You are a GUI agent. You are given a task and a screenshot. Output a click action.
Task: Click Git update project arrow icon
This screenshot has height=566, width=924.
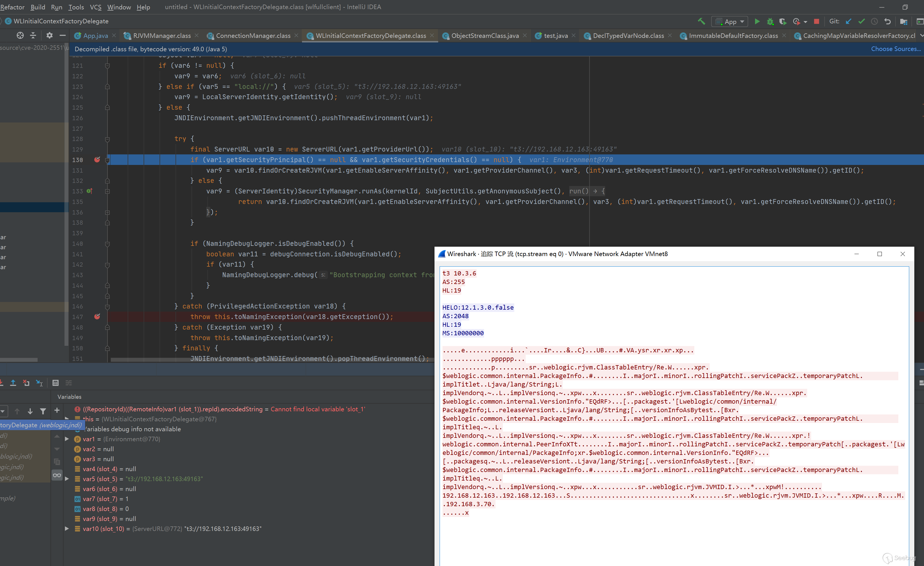pyautogui.click(x=848, y=21)
